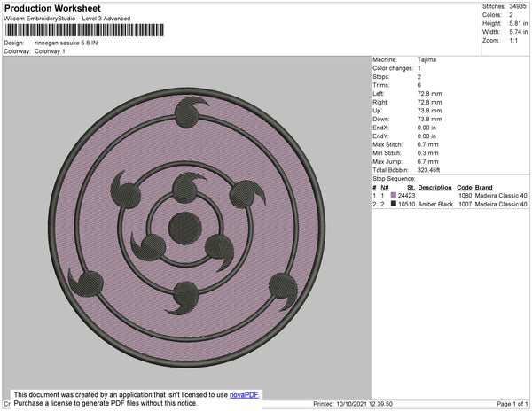Select the Total Bobbin value 323.45ft

pos(428,170)
